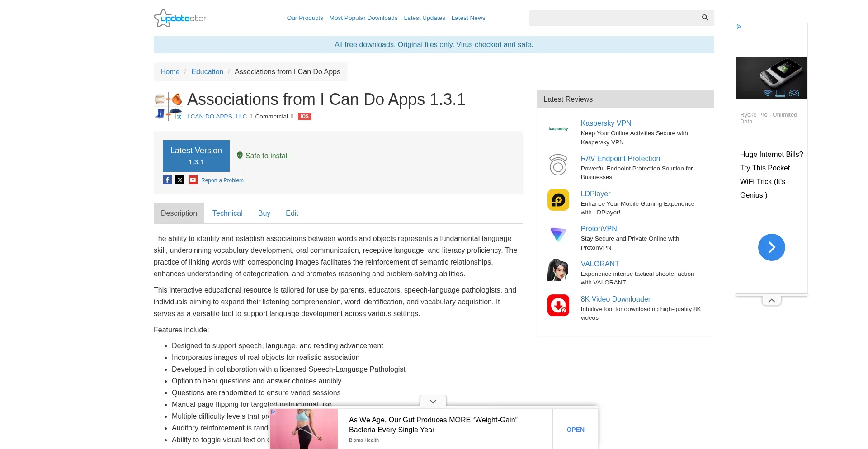Open Kaspersky VPN logo icon

coord(558,129)
